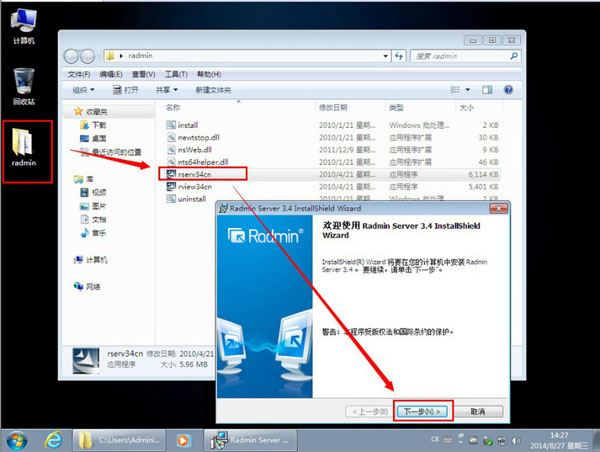Click the radmin address bar path

click(140, 56)
